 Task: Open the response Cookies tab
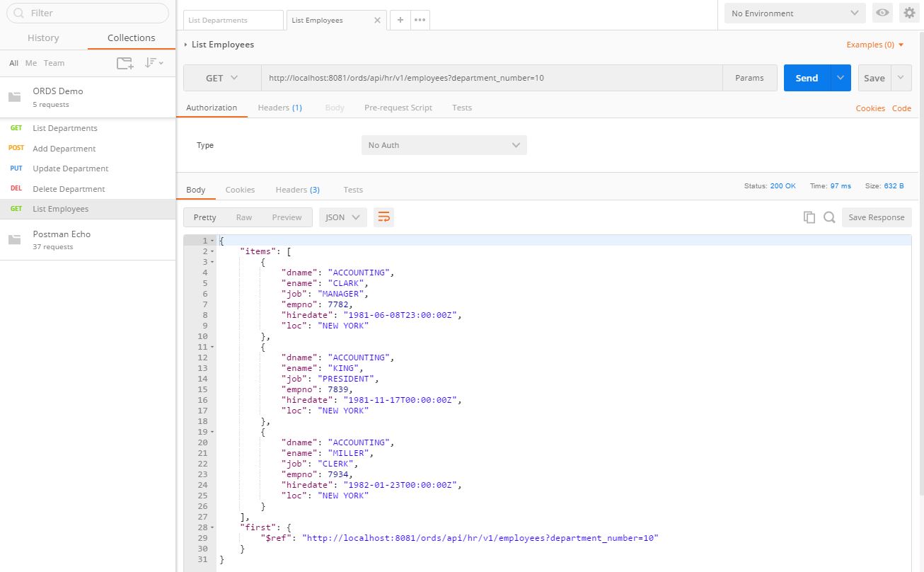coord(240,190)
